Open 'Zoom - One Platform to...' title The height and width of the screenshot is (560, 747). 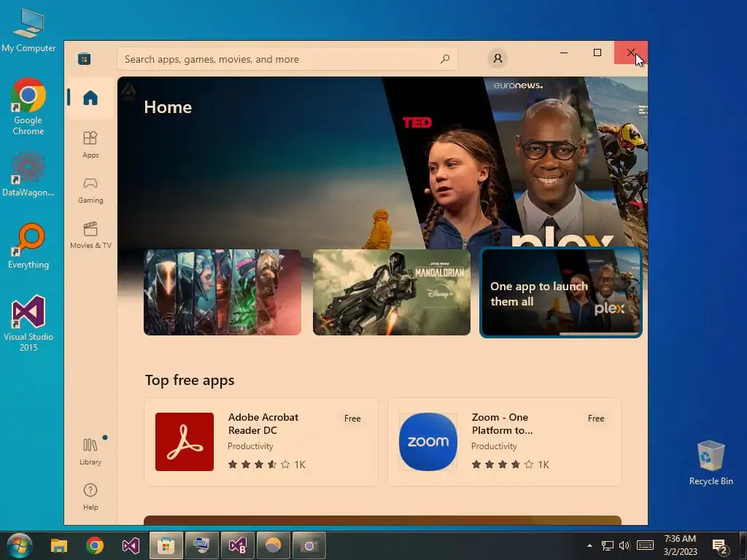[x=502, y=424]
